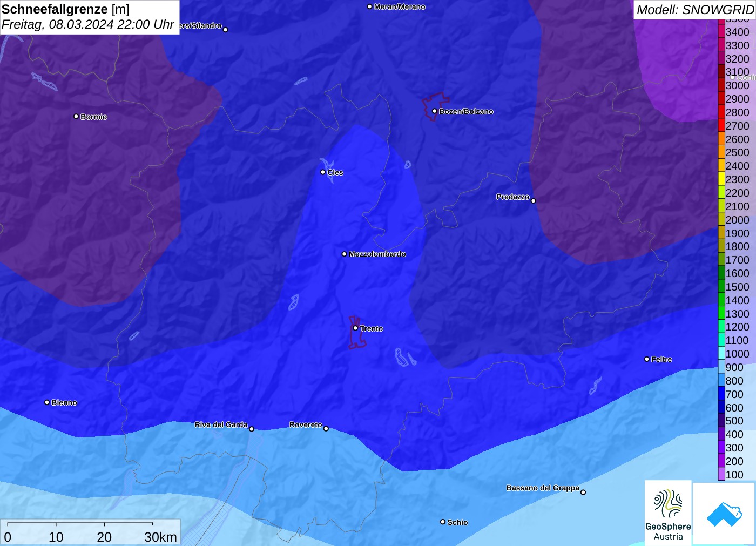Select the 700 m legend color swatch

pyautogui.click(x=721, y=394)
